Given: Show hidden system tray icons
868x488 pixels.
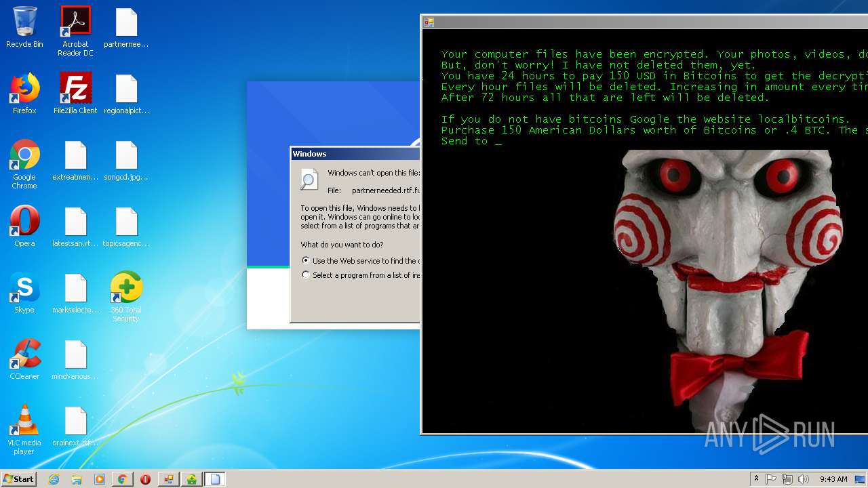Looking at the screenshot, I should (x=757, y=479).
